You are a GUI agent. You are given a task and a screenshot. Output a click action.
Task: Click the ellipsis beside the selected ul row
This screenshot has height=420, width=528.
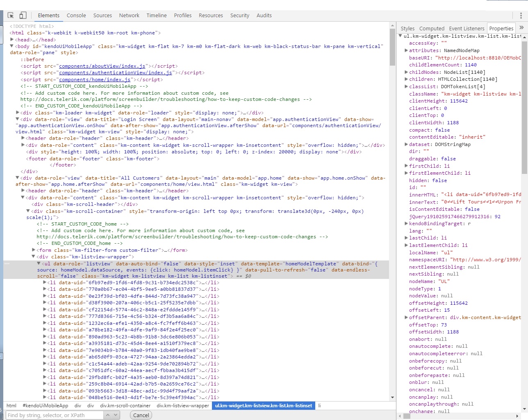point(7,264)
